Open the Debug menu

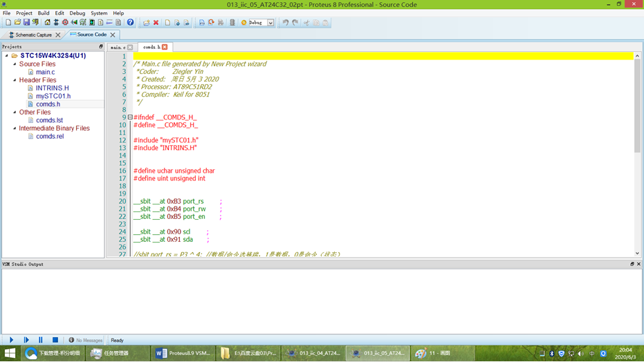[77, 13]
